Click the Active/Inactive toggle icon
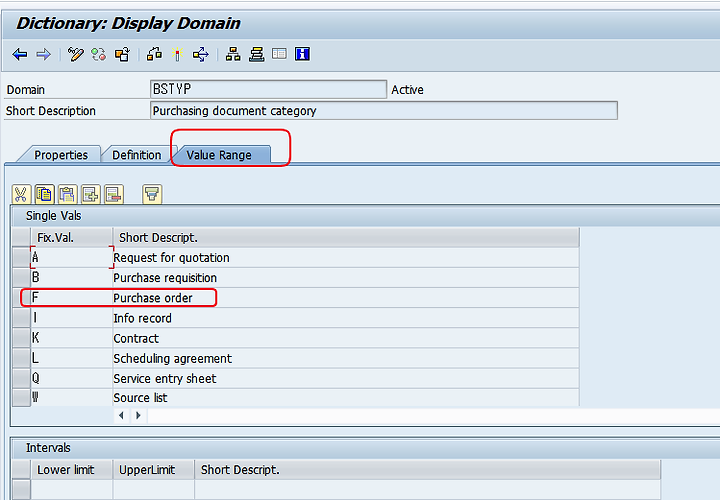 [99, 55]
